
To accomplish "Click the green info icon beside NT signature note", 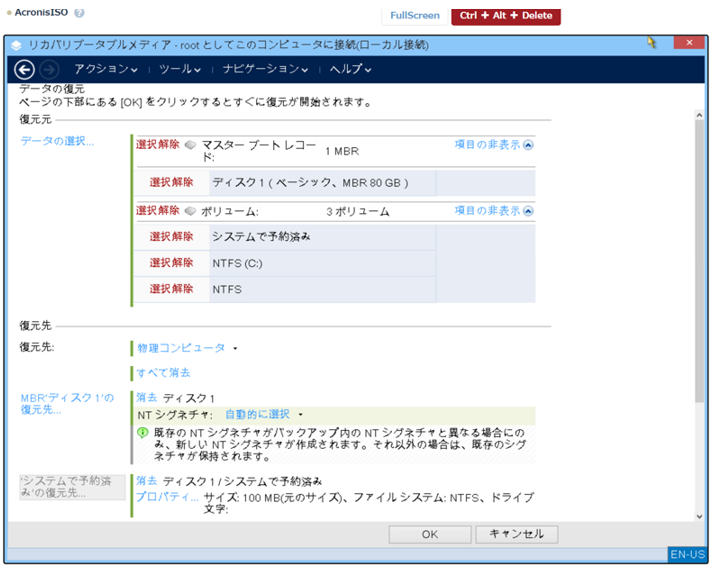I will (143, 432).
